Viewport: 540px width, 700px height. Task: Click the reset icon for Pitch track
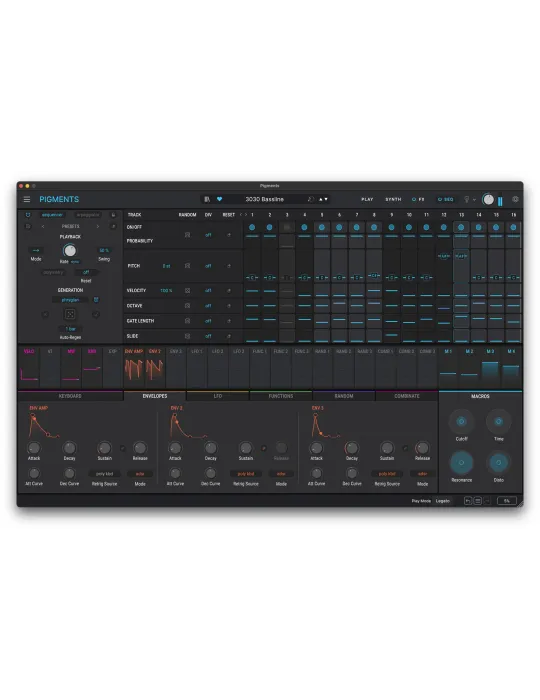[x=229, y=266]
